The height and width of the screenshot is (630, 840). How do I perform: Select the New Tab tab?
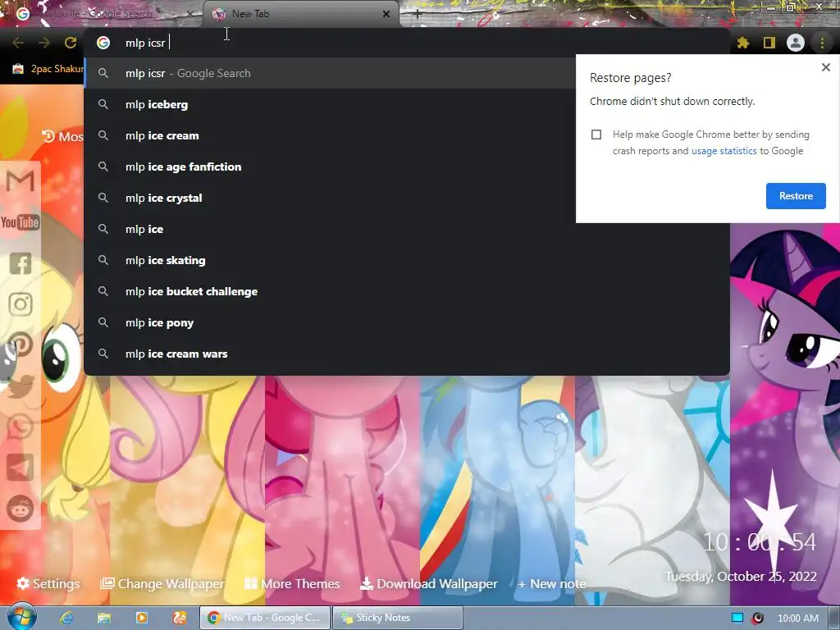click(301, 14)
